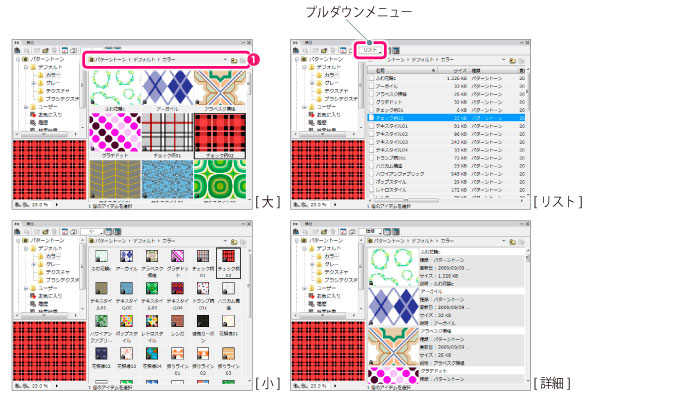Select ふわ花輪c row in [リスト] window
The height and width of the screenshot is (398, 696).
[x=446, y=78]
